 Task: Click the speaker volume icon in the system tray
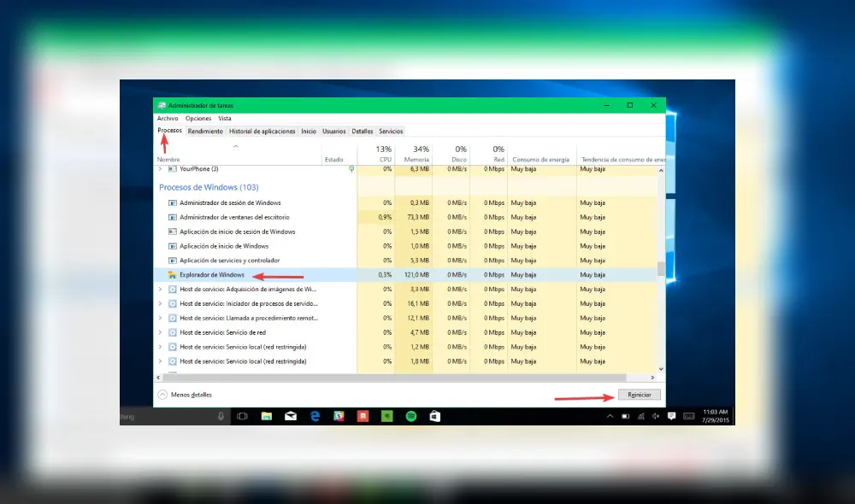[655, 417]
